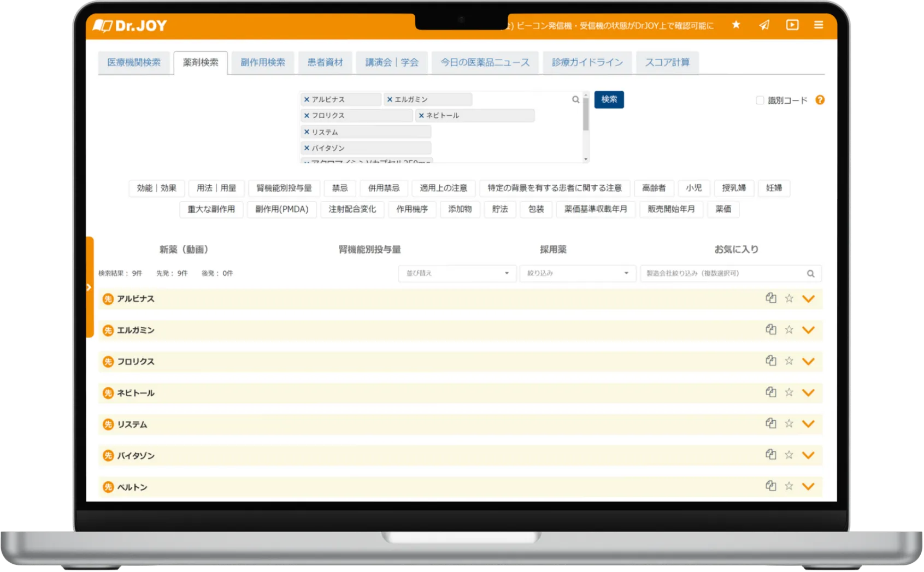Open the video play icon in header
This screenshot has height=572, width=924.
tap(792, 25)
